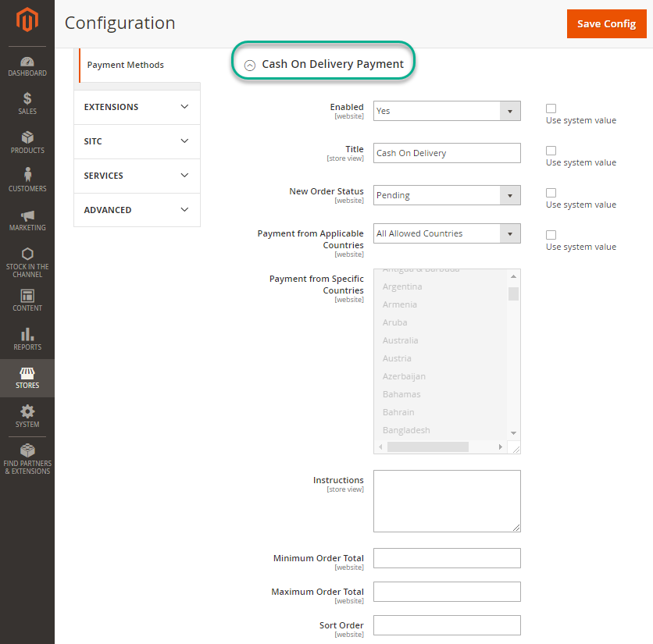Open the Marketing sidebar menu
Image resolution: width=653 pixels, height=644 pixels.
tap(27, 221)
